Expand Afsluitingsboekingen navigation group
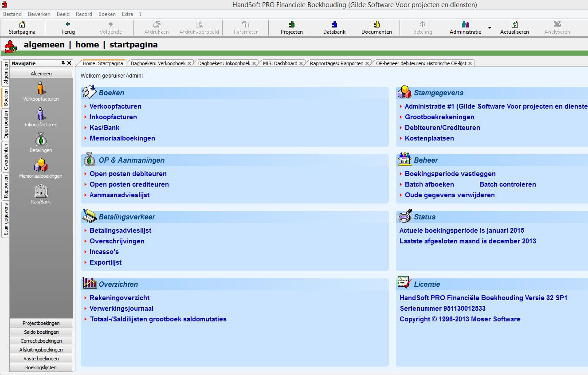 [x=41, y=350]
